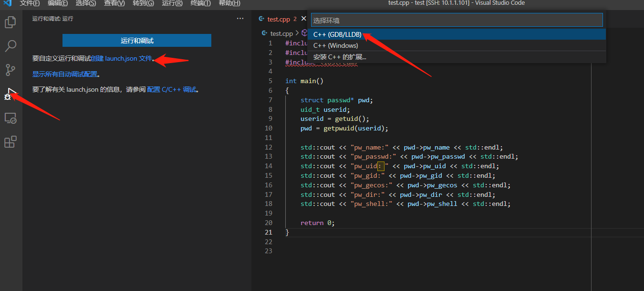
Task: Open the 文件(F) menu
Action: 30,3
